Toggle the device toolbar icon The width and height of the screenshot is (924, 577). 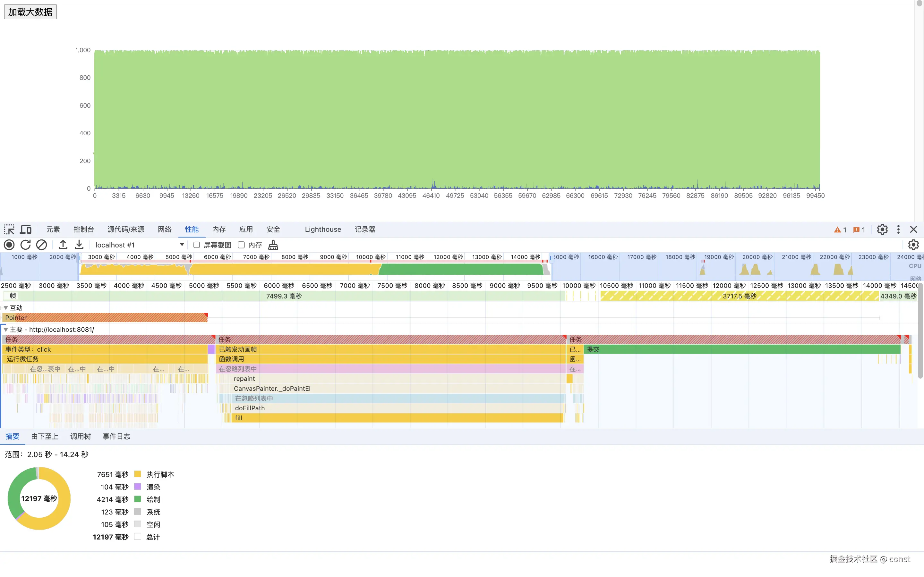pyautogui.click(x=26, y=229)
